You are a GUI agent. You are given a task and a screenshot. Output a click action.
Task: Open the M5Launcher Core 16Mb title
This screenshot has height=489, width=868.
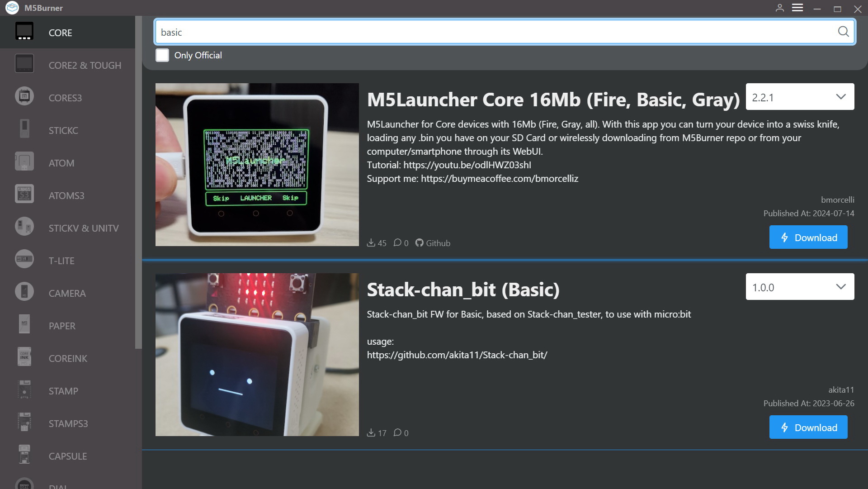[x=553, y=100]
